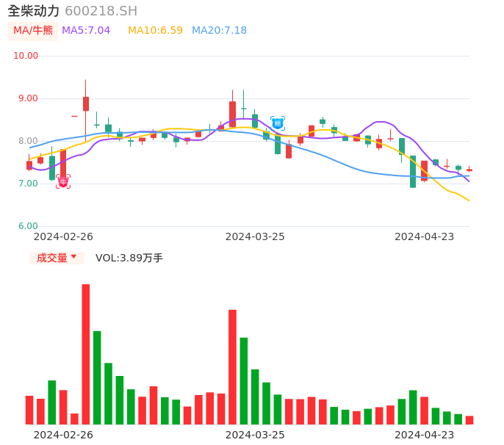Click the 6.00 price axis label
504x445 pixels.
click(x=28, y=226)
